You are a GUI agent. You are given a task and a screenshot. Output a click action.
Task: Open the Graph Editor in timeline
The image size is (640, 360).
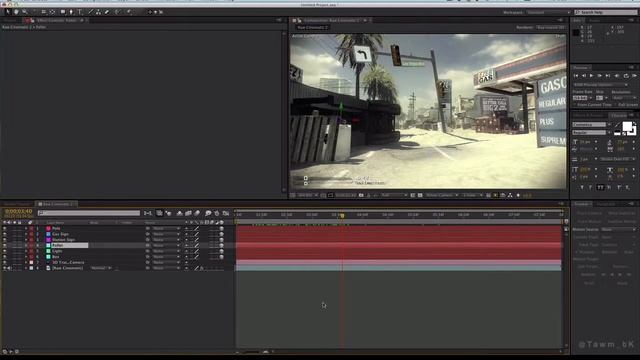pos(226,213)
